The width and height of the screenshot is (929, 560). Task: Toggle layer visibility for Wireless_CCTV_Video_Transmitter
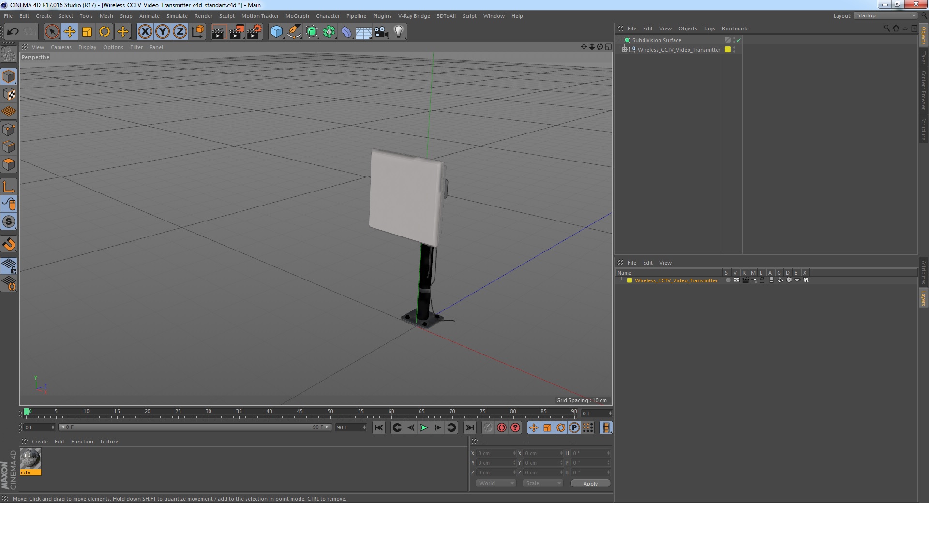click(736, 280)
